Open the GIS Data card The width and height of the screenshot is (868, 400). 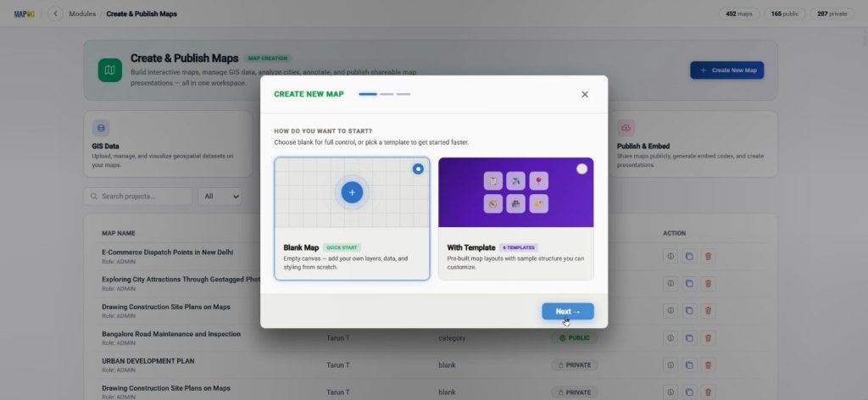[168, 144]
